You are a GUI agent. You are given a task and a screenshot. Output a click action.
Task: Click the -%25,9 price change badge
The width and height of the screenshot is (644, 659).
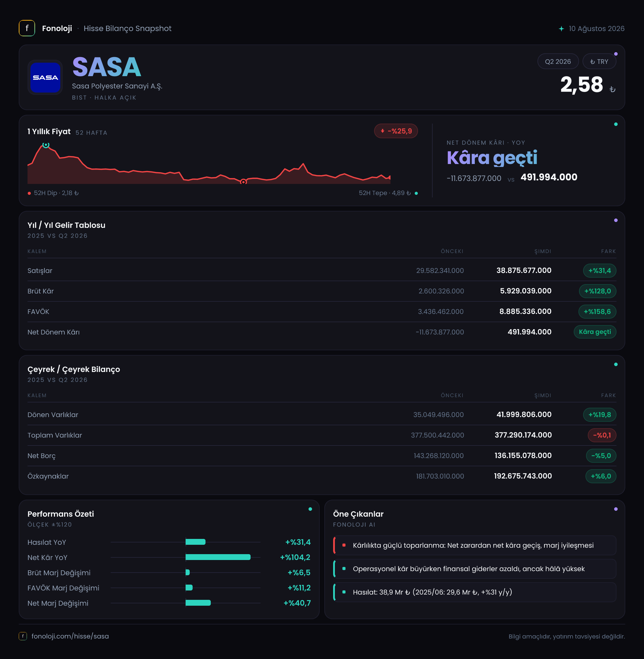click(x=396, y=131)
